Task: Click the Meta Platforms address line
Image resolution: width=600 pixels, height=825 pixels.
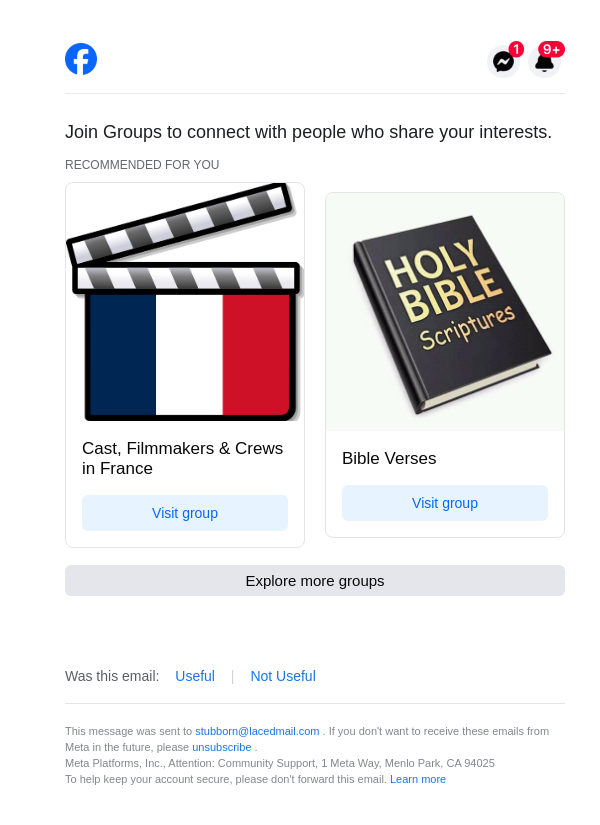Action: (280, 763)
